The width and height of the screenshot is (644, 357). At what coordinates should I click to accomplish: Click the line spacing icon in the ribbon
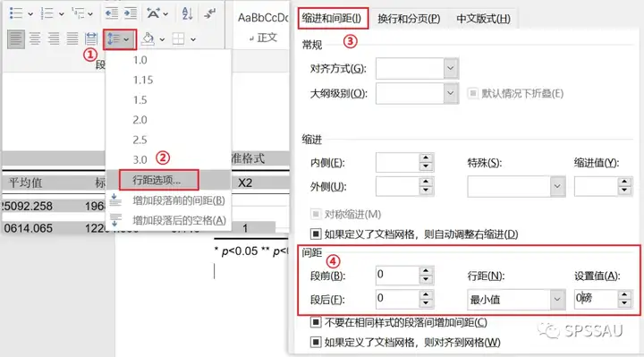114,39
